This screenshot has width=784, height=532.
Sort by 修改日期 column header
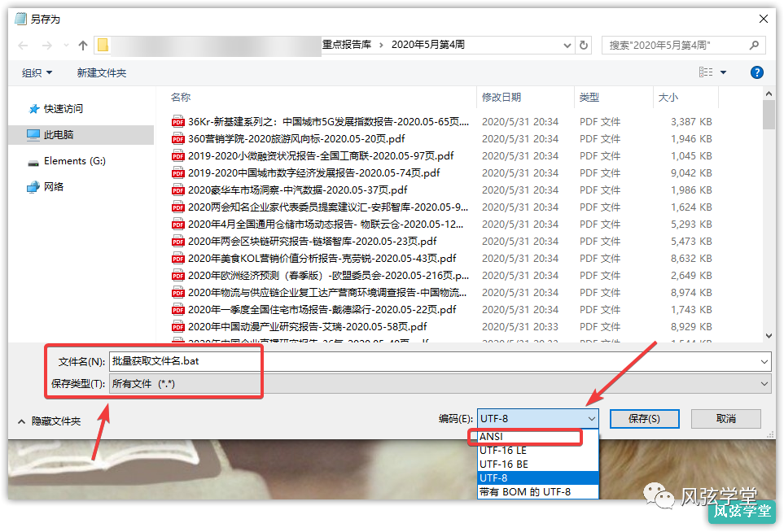[x=501, y=98]
